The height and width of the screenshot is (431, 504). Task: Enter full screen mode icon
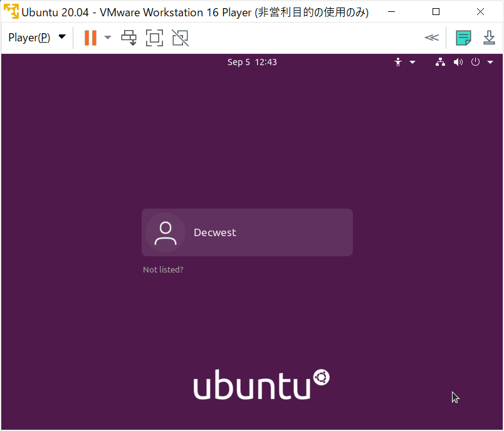(155, 38)
